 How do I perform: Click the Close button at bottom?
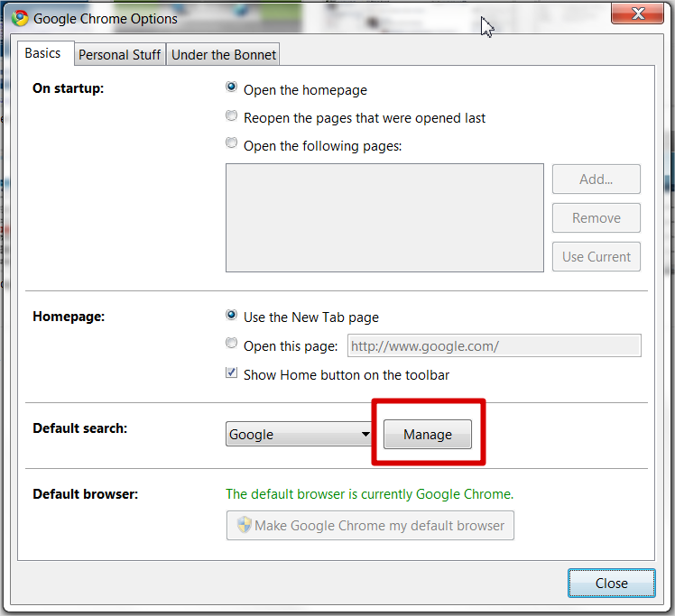(611, 583)
